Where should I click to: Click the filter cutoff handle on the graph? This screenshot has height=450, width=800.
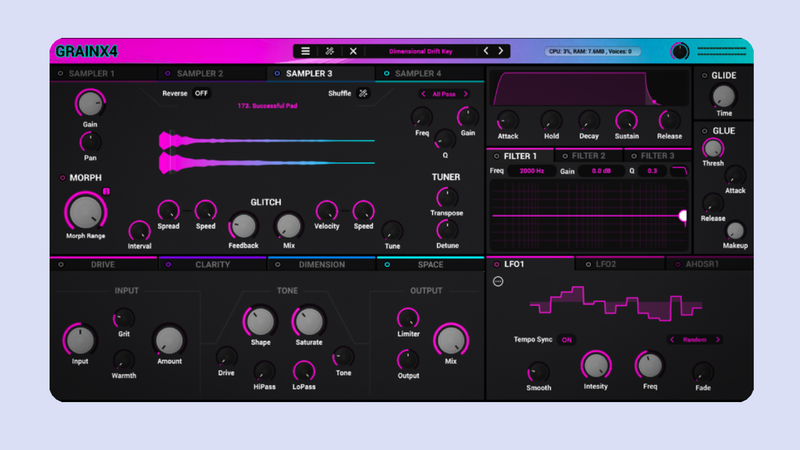point(683,216)
